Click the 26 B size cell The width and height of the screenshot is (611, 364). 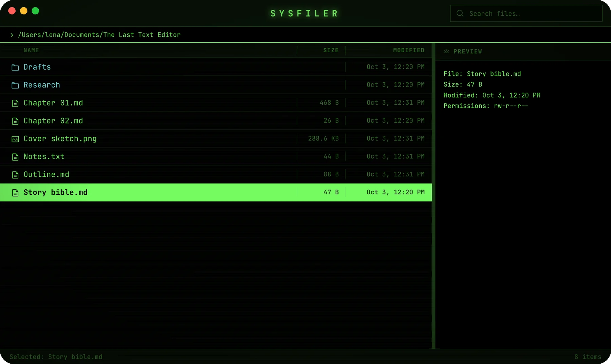(331, 120)
